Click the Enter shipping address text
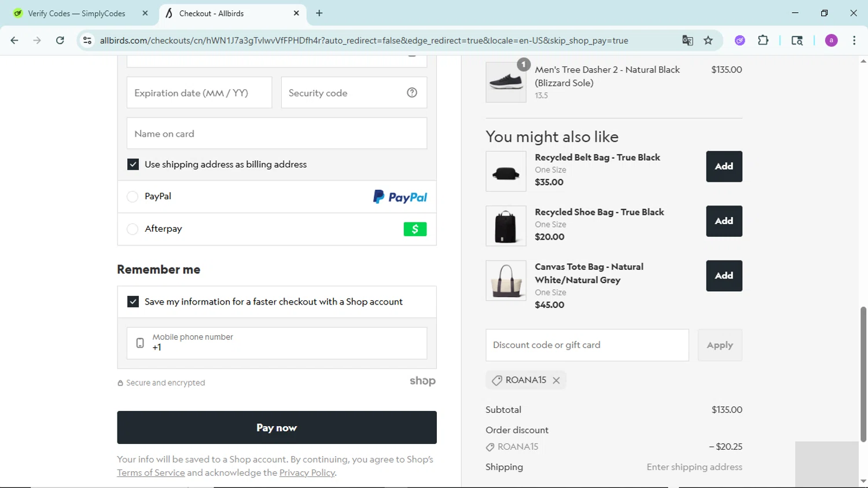The height and width of the screenshot is (488, 868). point(694,467)
